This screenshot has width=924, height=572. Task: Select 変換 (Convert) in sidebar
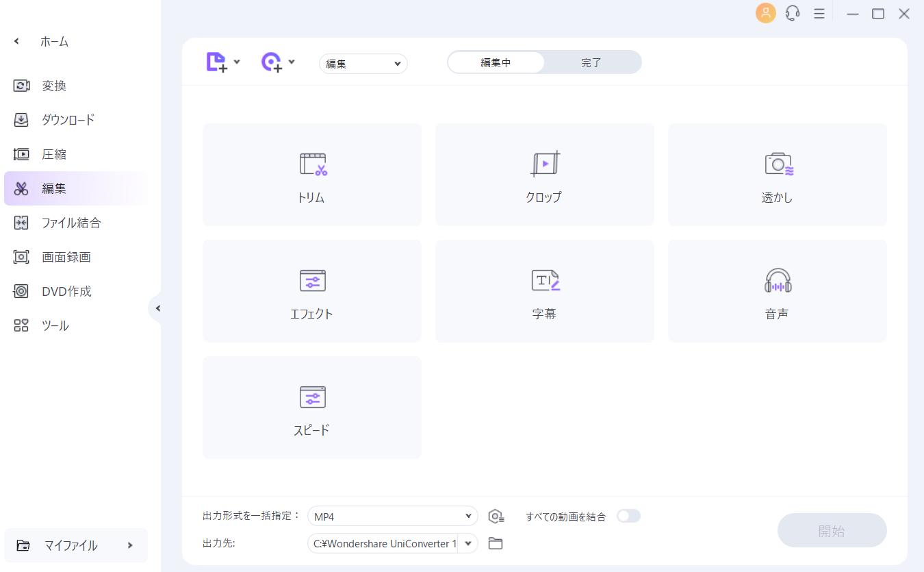[75, 86]
